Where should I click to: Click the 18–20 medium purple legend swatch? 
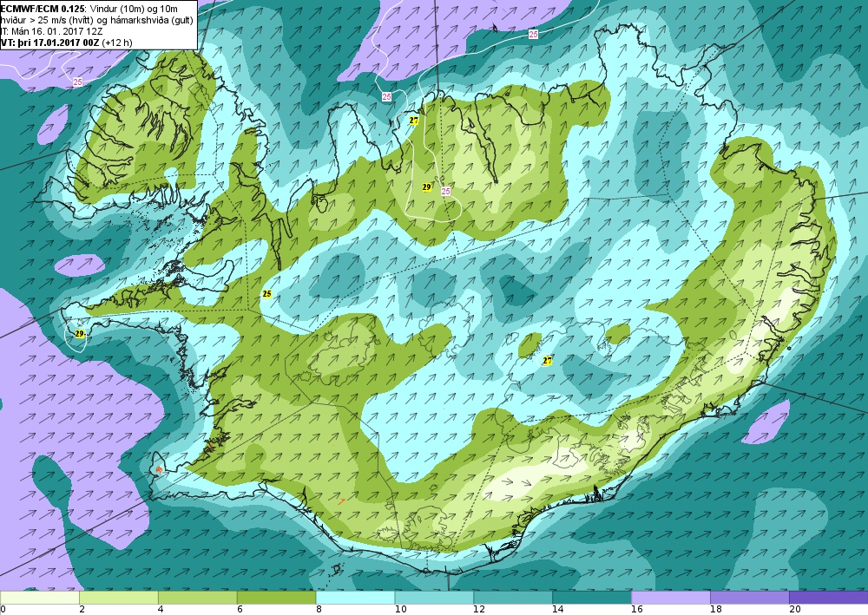750,598
